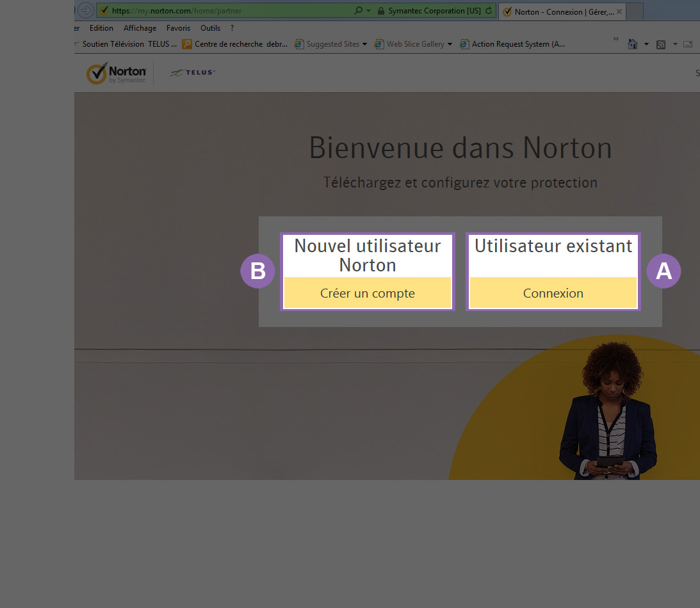700x608 pixels.
Task: Open the feeds dropdown arrow
Action: 675,44
